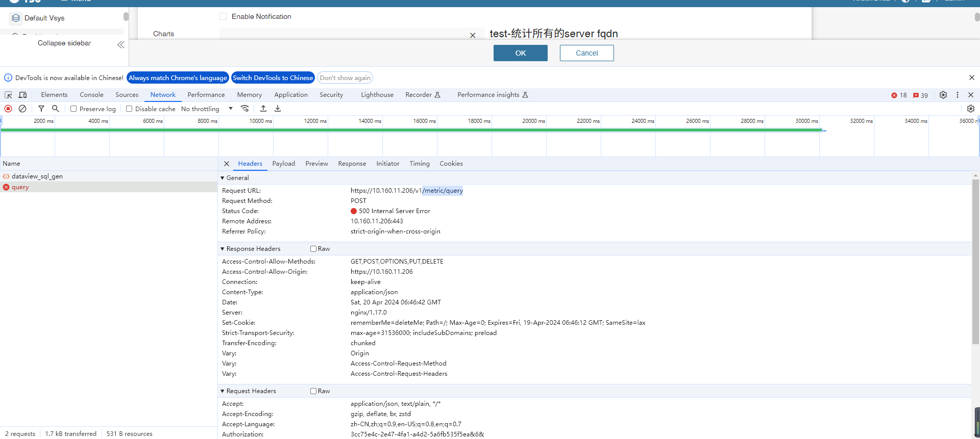The height and width of the screenshot is (439, 980).
Task: Open the network filter icon
Action: click(41, 109)
